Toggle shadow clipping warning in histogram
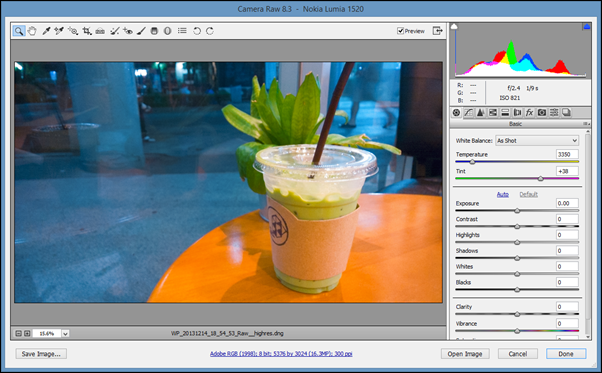The width and height of the screenshot is (602, 373). coord(454,26)
